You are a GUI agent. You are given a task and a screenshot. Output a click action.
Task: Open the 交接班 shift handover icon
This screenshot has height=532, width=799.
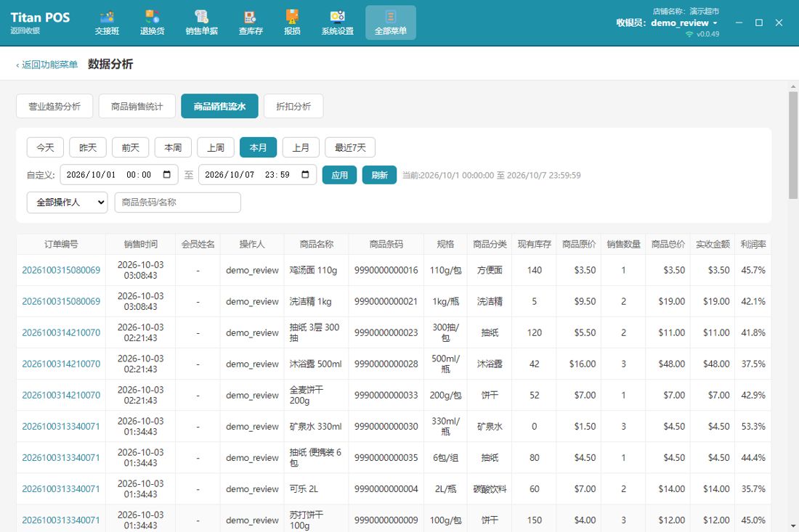coord(107,23)
